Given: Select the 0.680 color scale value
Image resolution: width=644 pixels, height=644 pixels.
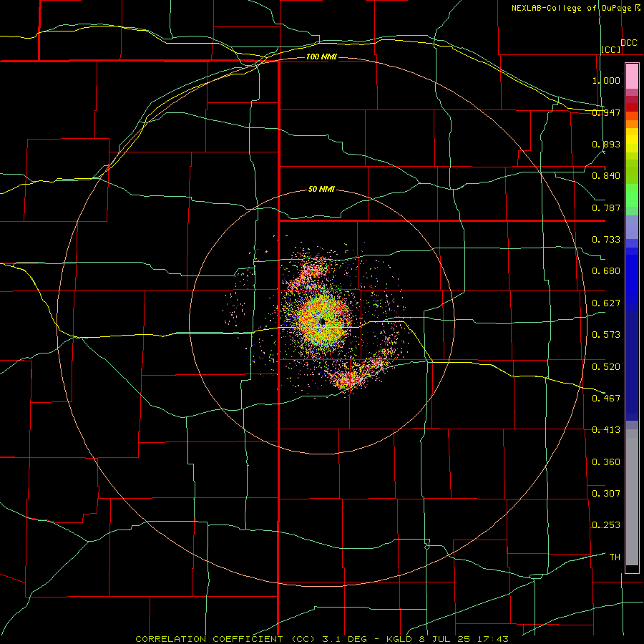Looking at the screenshot, I should tap(606, 271).
